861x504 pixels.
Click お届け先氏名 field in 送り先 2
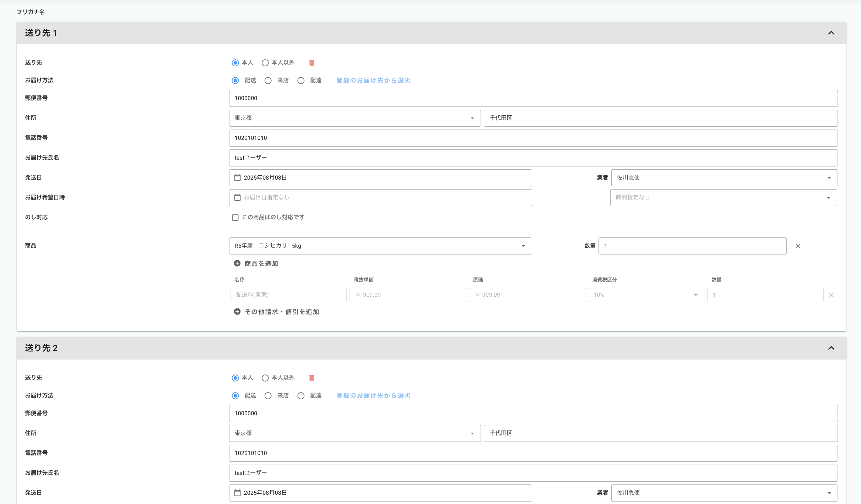(x=533, y=473)
